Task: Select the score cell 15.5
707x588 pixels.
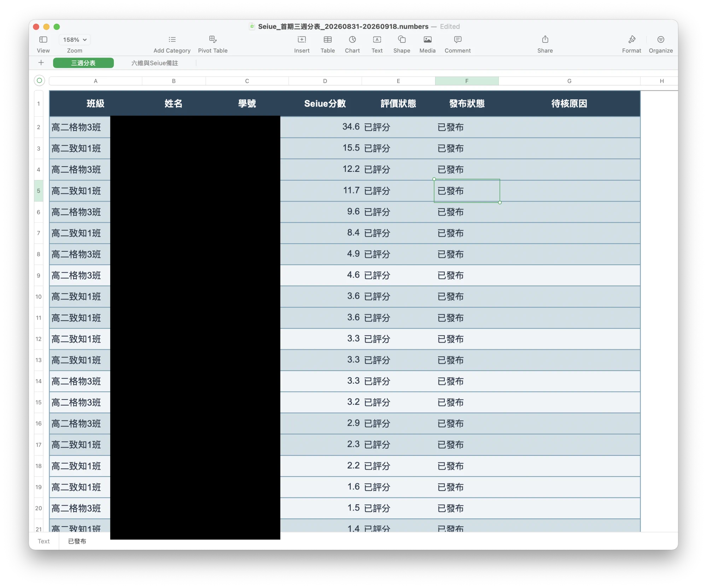Action: 325,148
